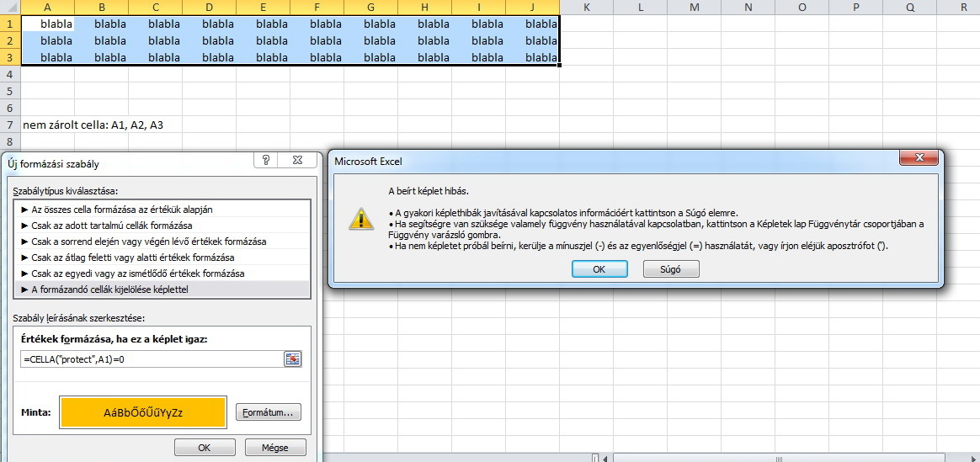Click OK in the Új formázási szabály dialog
Screen dimensions: 980x462
[205, 447]
